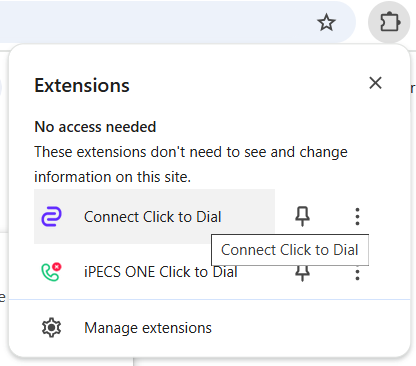Click the Extensions puzzle piece toolbar button
416x366 pixels.
point(389,22)
